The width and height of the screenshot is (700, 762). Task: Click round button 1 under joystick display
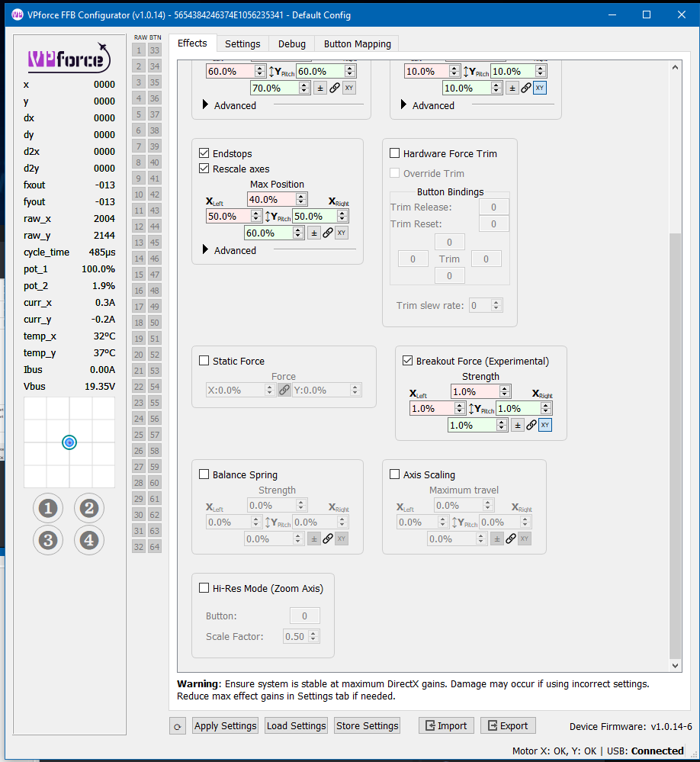(x=47, y=508)
